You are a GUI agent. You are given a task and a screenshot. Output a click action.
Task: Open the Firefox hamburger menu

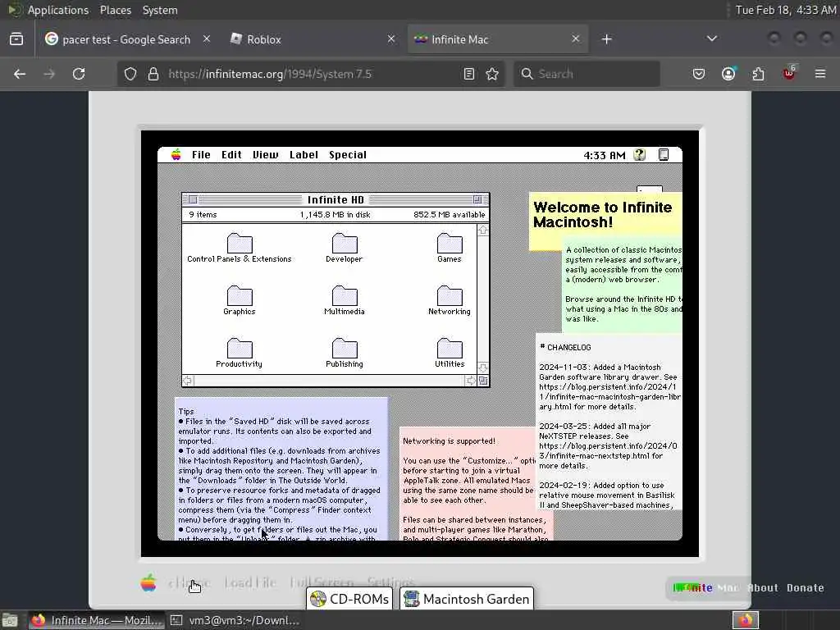coord(820,74)
